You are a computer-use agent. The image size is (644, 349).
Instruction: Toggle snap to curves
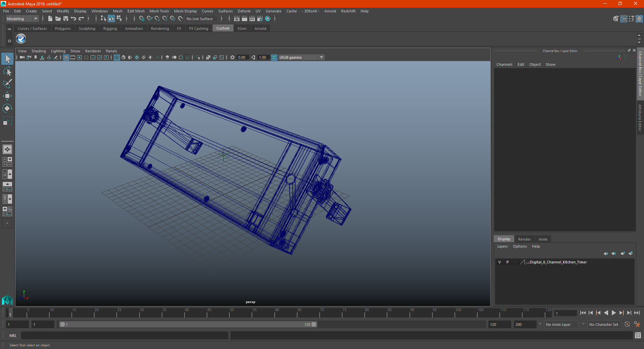pyautogui.click(x=150, y=19)
